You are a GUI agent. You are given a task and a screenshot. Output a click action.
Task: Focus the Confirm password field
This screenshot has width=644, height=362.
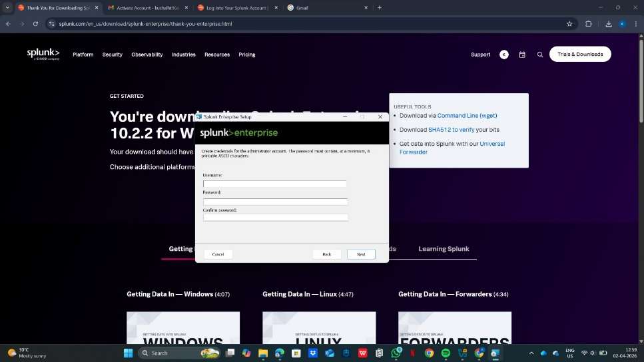click(x=275, y=218)
